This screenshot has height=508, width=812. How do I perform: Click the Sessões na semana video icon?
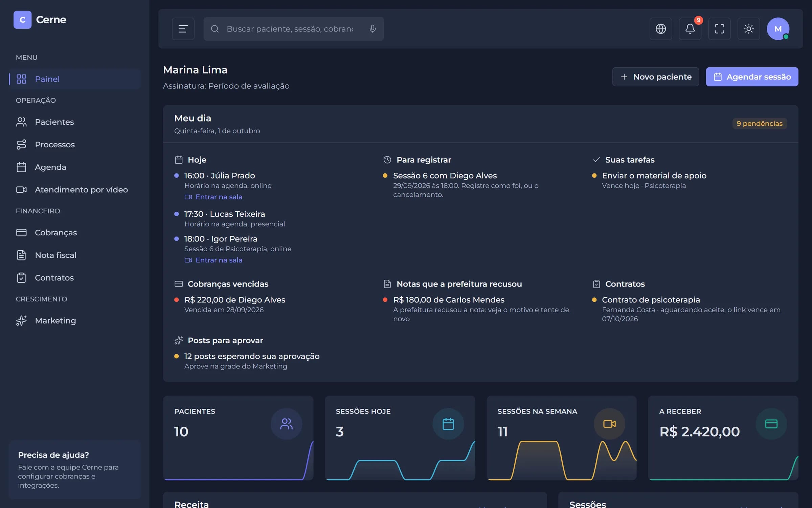[609, 424]
